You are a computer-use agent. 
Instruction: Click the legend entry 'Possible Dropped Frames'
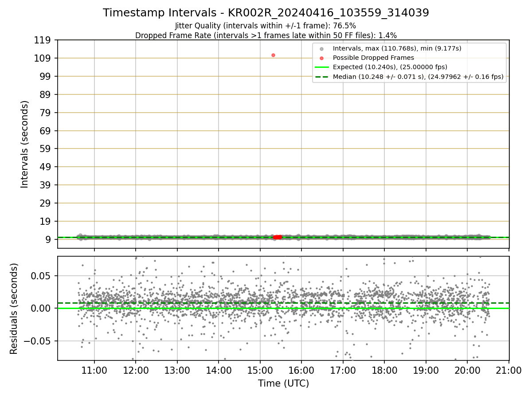[373, 58]
